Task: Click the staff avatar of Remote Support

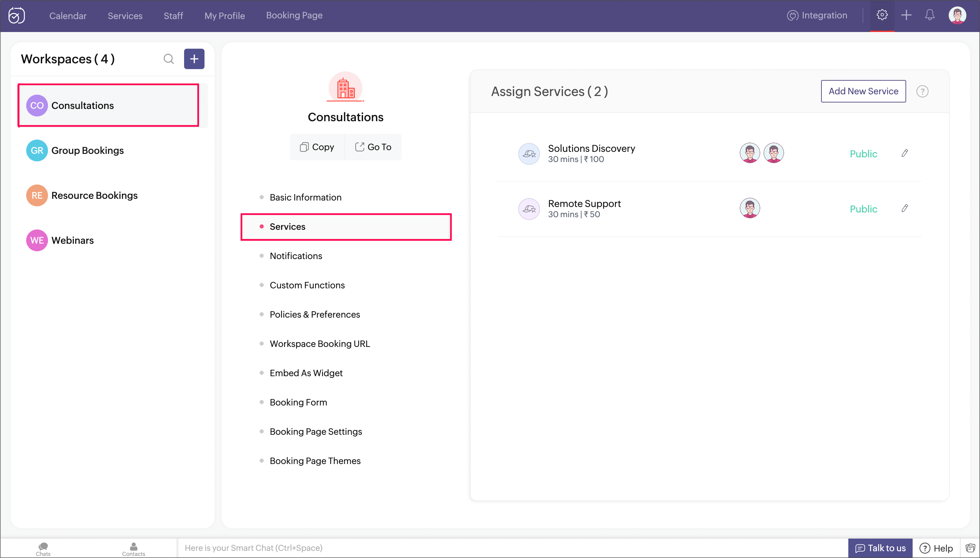Action: coord(750,208)
